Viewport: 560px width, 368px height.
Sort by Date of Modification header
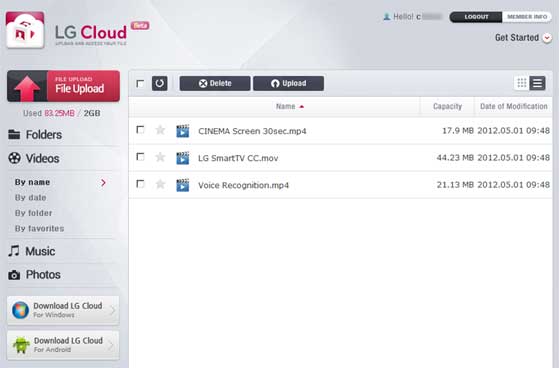(514, 106)
